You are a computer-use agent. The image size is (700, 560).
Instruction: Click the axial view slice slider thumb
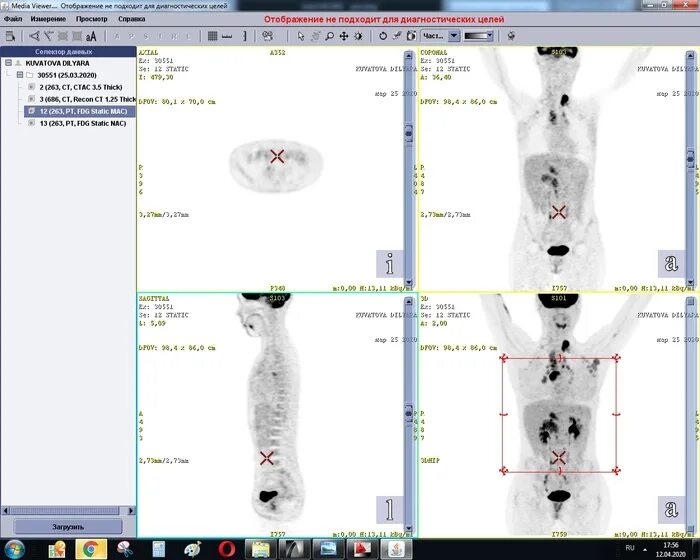tap(408, 133)
